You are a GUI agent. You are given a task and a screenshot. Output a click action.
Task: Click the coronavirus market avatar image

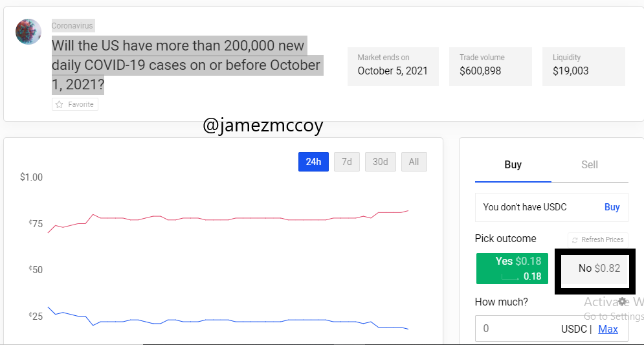click(28, 32)
